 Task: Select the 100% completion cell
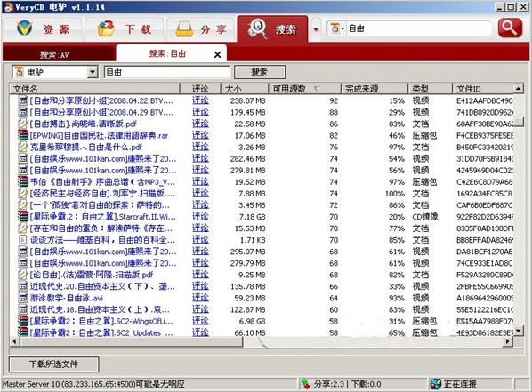pyautogui.click(x=395, y=194)
